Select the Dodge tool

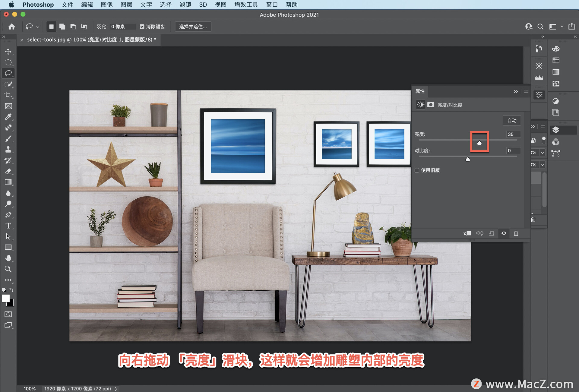[8, 204]
